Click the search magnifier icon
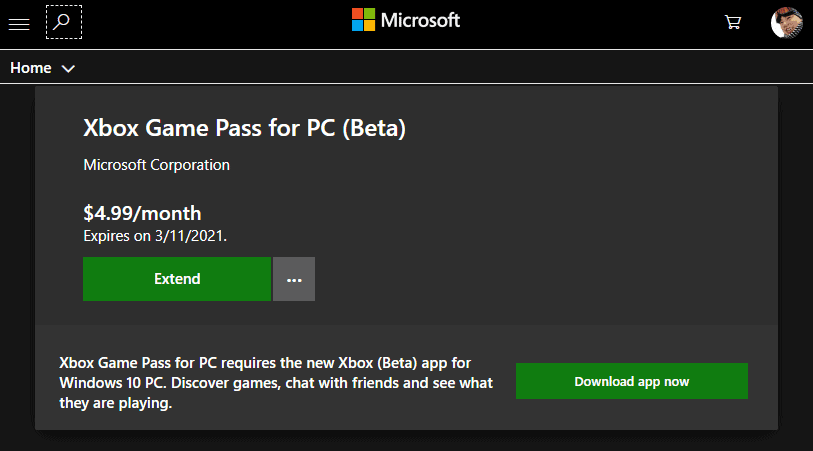Viewport: 813px width, 451px height. [64, 22]
